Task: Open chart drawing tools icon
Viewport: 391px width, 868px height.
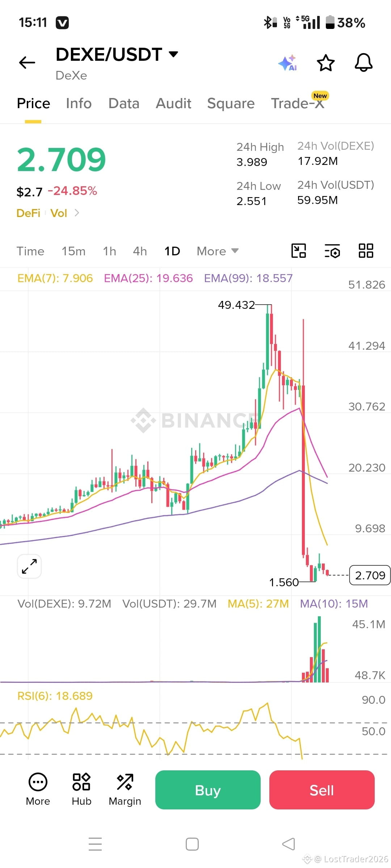Action: click(299, 251)
